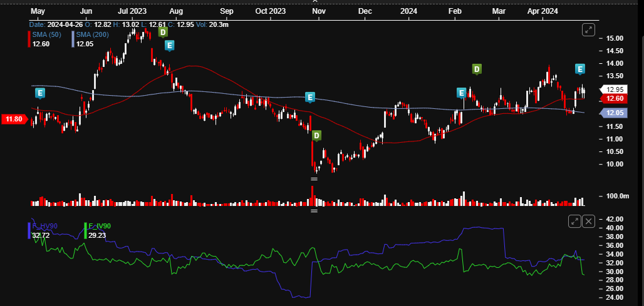Click the 12.05 SMA (200) price tag
This screenshot has height=306, width=644.
pyautogui.click(x=614, y=113)
